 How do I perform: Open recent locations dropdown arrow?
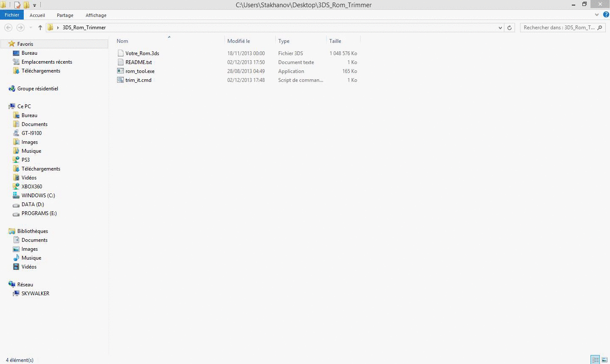point(31,28)
